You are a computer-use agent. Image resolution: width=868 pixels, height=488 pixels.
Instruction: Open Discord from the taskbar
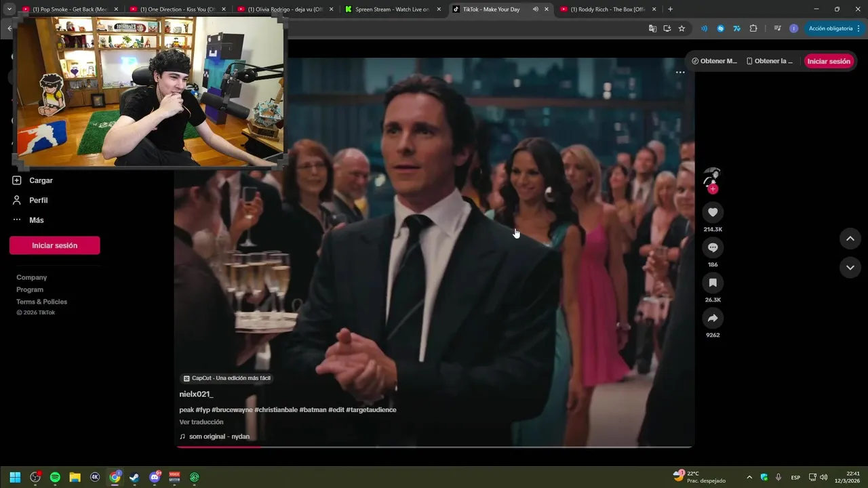155,477
